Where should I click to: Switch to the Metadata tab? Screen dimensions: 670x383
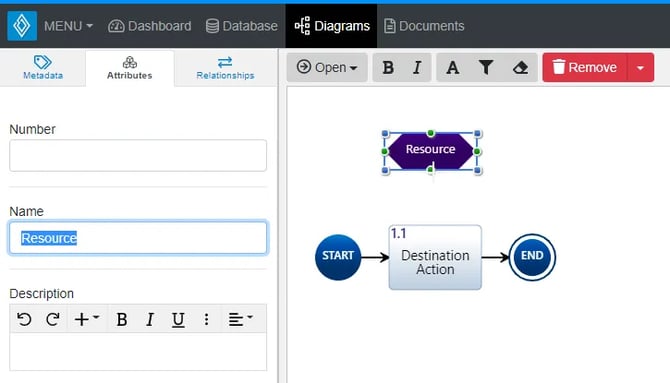(43, 68)
